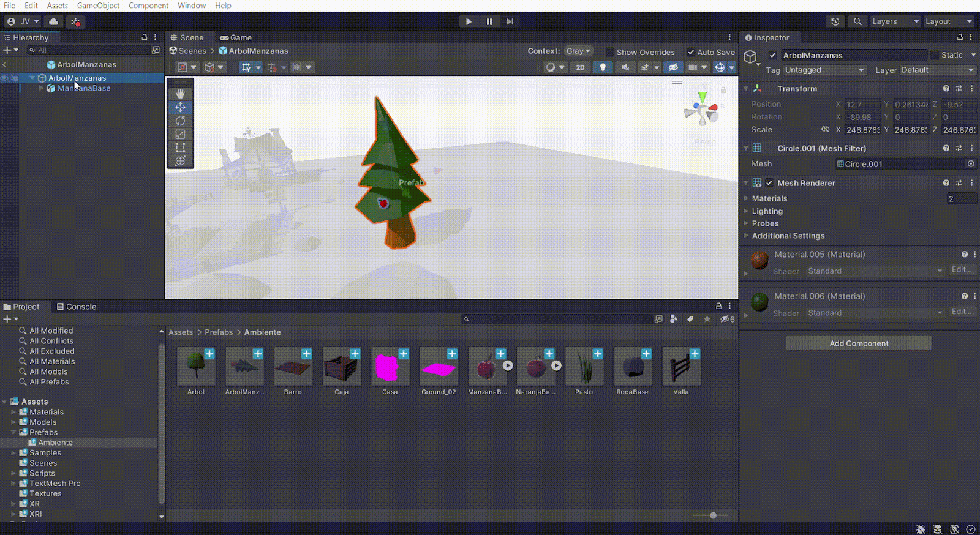980x535 pixels.
Task: Disable the Auto Save checkbox
Action: tap(691, 52)
